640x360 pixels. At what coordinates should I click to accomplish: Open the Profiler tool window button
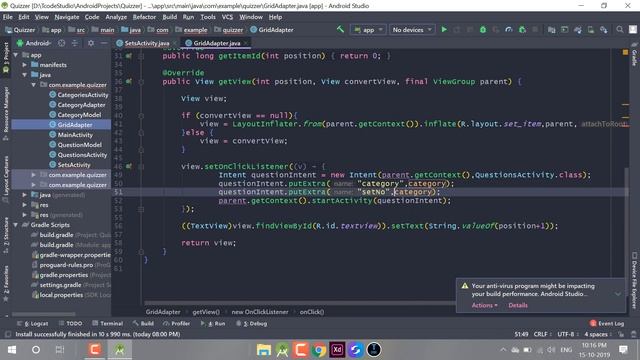[x=177, y=323]
